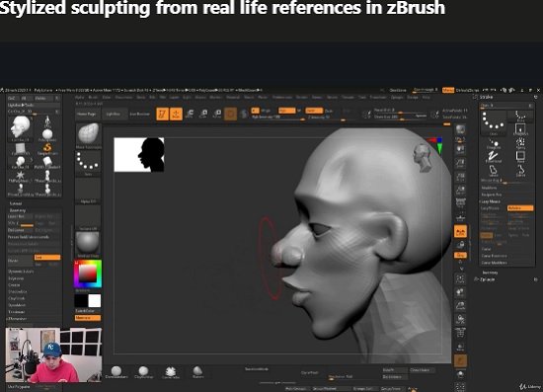Expand the ZRemesher section
The width and height of the screenshot is (543, 392).
[18, 318]
